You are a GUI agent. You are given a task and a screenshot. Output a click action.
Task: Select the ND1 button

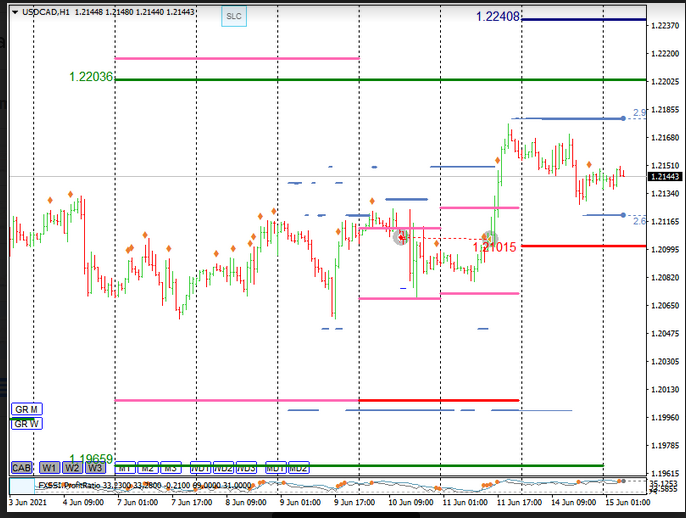pos(200,468)
